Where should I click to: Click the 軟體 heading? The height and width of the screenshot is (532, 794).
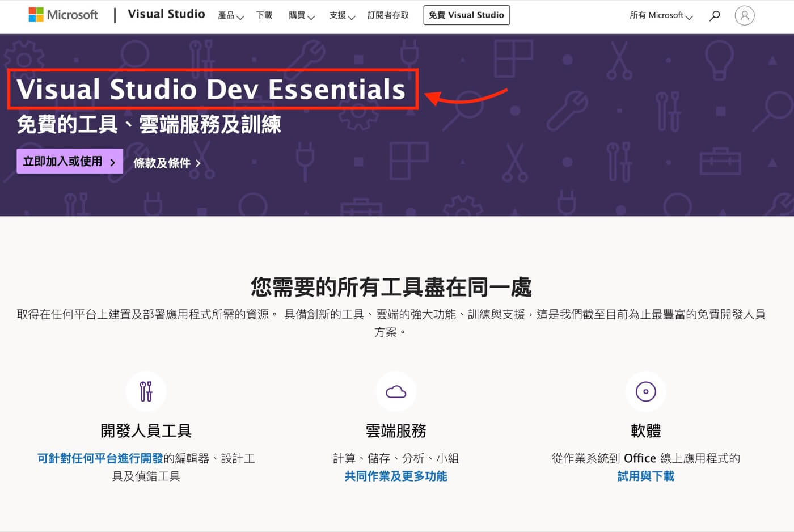(x=646, y=431)
